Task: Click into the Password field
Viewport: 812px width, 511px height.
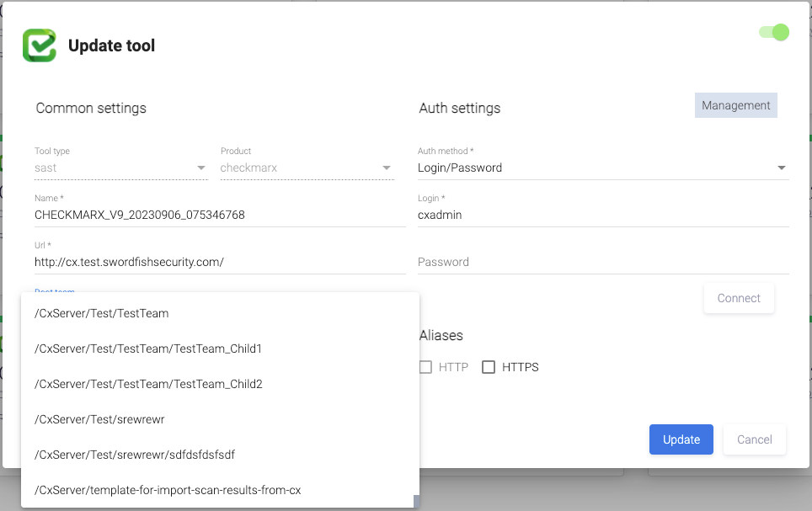Action: click(x=603, y=262)
